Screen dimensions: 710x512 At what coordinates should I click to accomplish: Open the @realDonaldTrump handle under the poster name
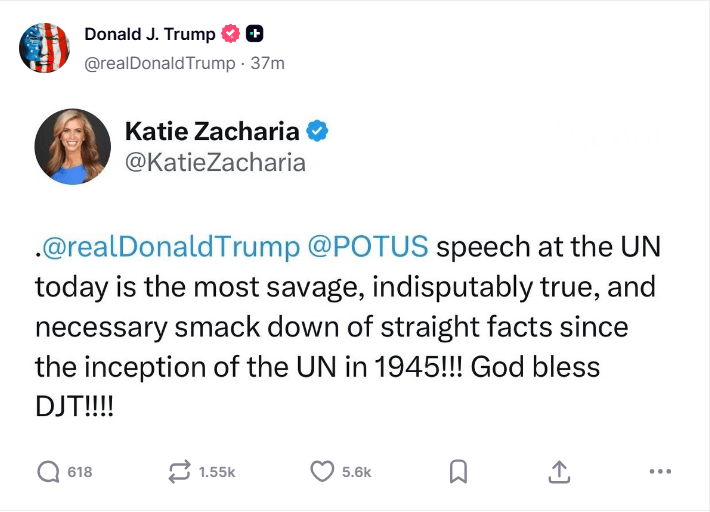[158, 62]
